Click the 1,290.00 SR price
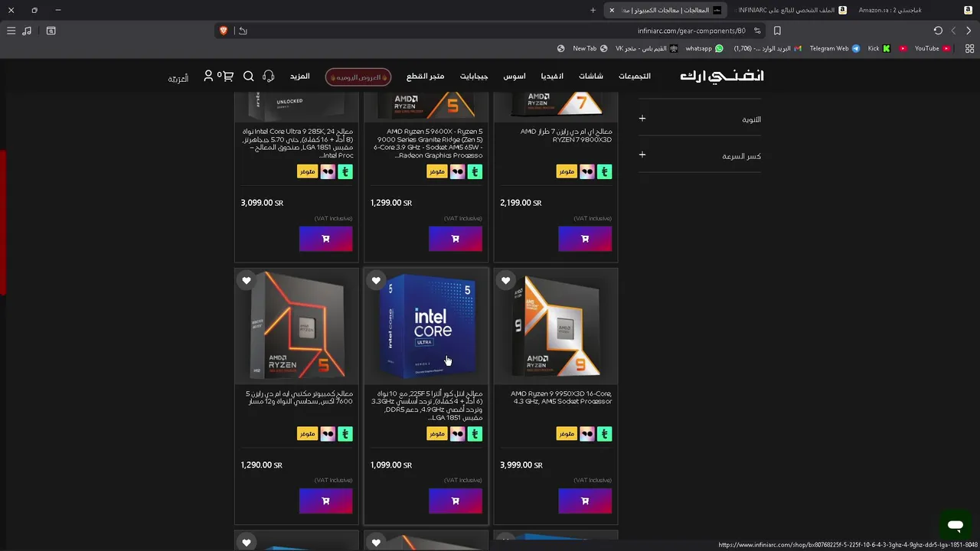Image resolution: width=980 pixels, height=551 pixels. (x=261, y=465)
